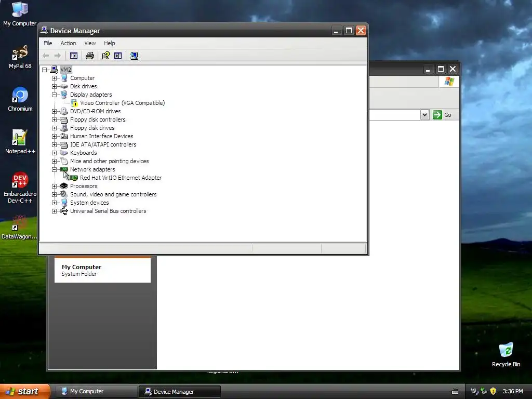
Task: Select the Network adapters label
Action: click(x=92, y=170)
